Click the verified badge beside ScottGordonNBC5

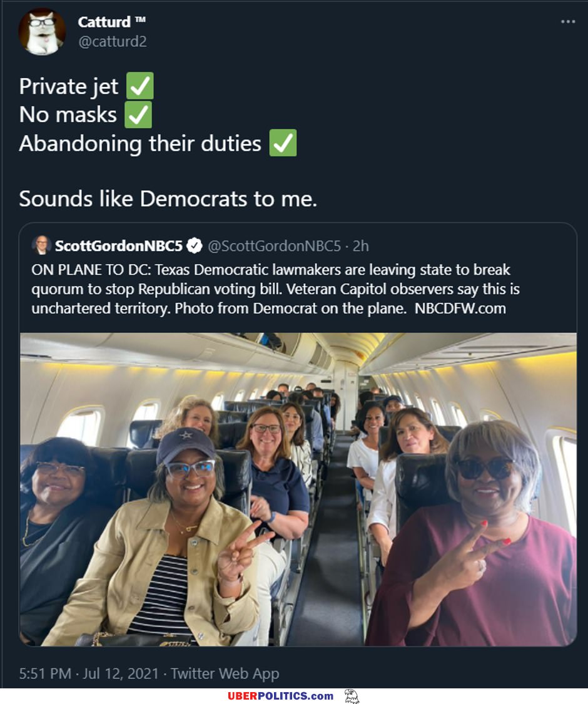[x=195, y=246]
